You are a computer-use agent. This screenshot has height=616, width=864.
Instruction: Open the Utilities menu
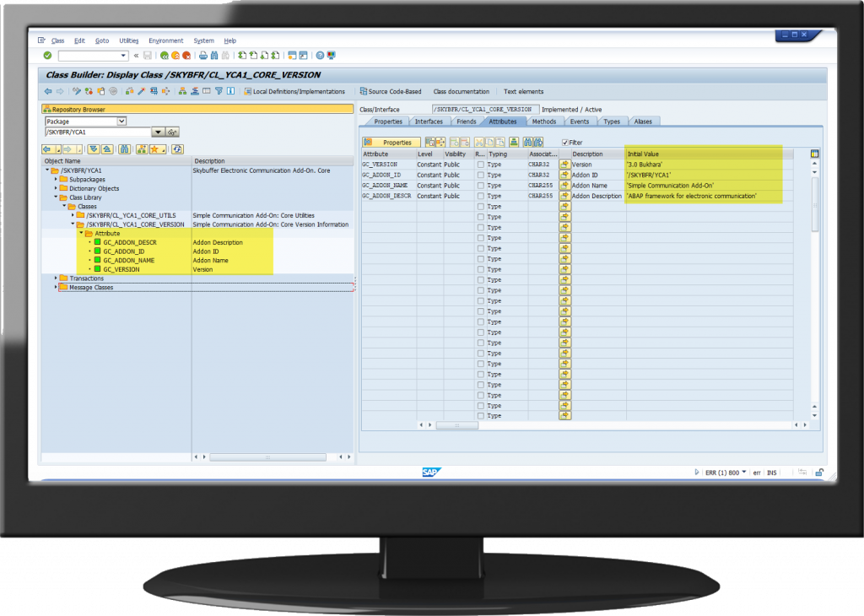[129, 41]
